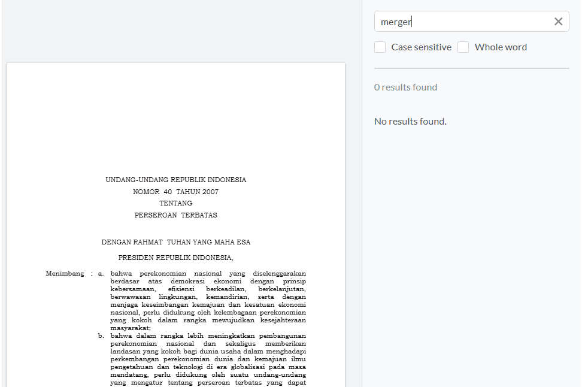Clear the search field using the X icon
Screen dimensions: 588x387
tap(559, 21)
